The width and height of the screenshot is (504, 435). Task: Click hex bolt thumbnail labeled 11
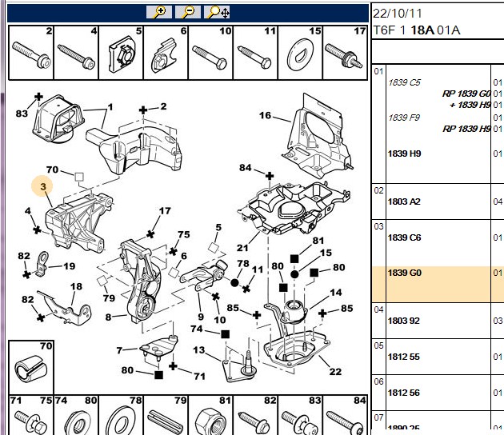(255, 53)
